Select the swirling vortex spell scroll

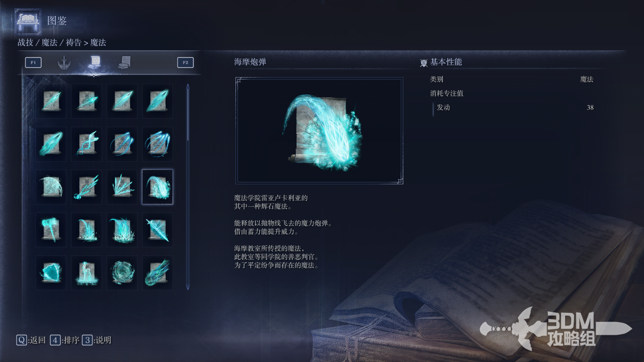point(122,273)
